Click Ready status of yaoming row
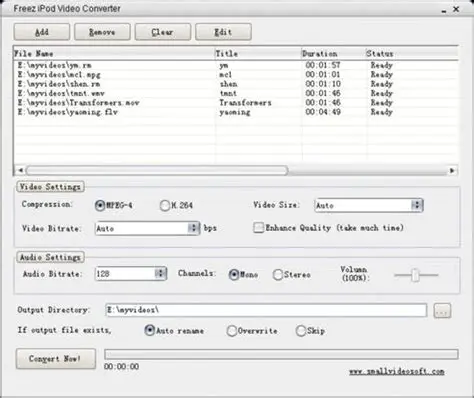 pyautogui.click(x=382, y=112)
